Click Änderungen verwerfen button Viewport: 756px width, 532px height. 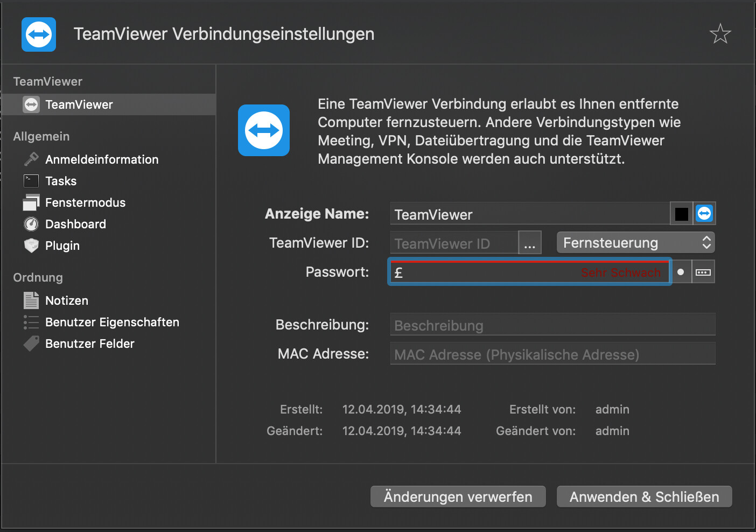[458, 496]
